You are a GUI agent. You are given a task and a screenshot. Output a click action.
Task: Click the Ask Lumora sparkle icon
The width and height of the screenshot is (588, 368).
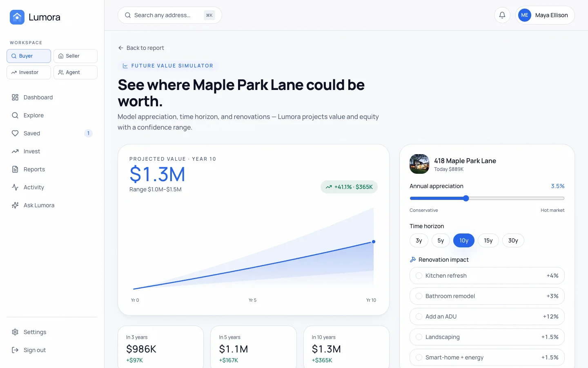click(15, 205)
